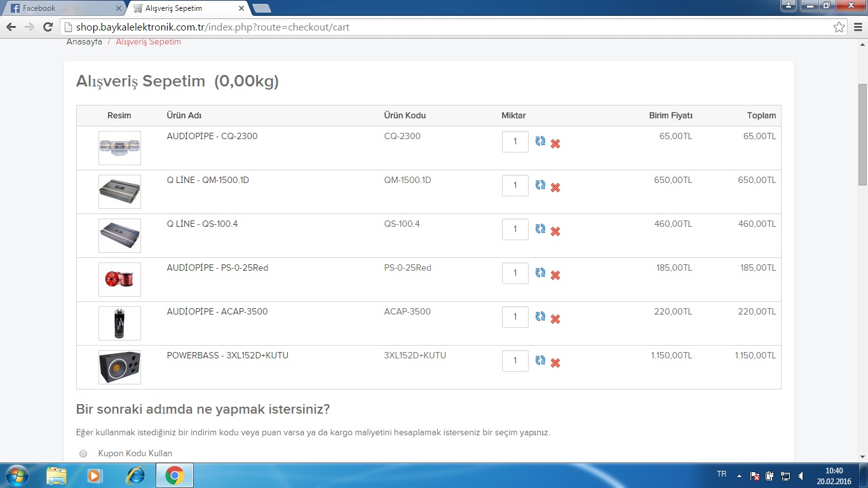Click the TR language indicator in taskbar

721,474
